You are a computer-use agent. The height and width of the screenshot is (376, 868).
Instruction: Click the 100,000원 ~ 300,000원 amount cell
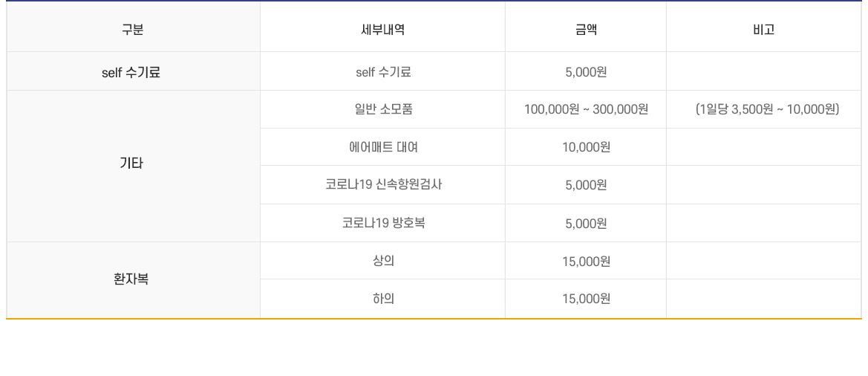coord(586,109)
